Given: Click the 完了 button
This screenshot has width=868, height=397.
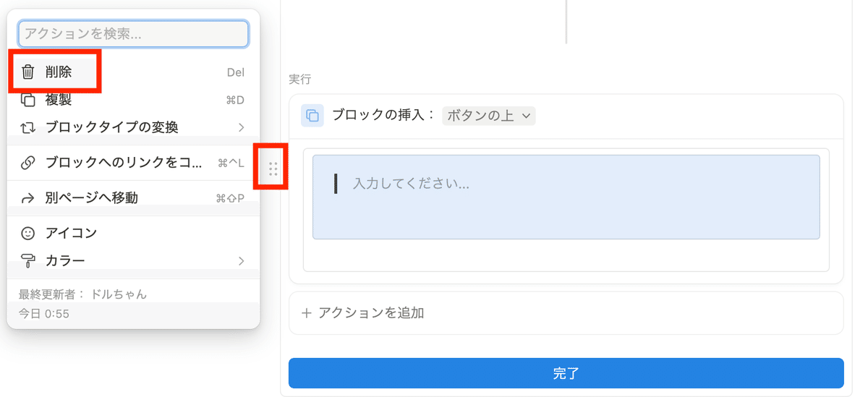Looking at the screenshot, I should point(566,373).
